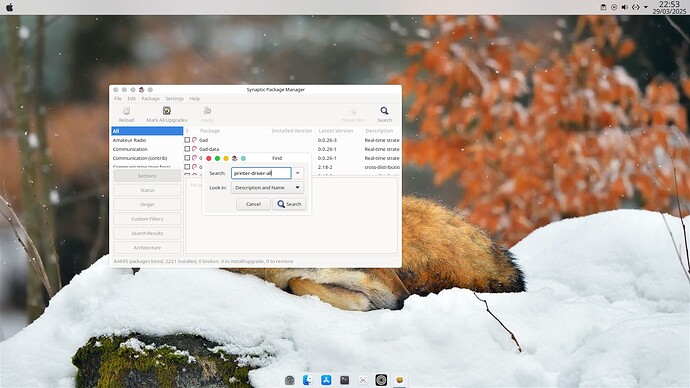Click the Debian swirl icon beside 0ad-data
Viewport: 690px width, 388px height.
[195, 149]
